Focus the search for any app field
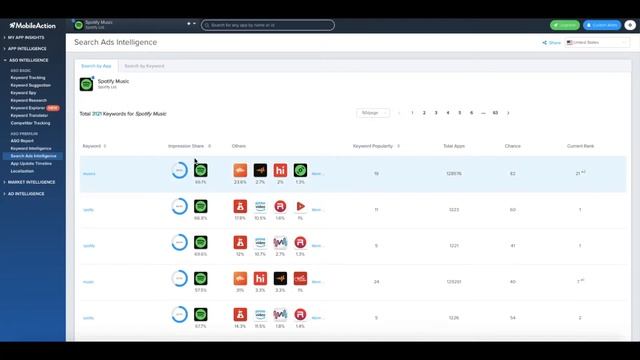Image resolution: width=640 pixels, height=360 pixels. 268,25
